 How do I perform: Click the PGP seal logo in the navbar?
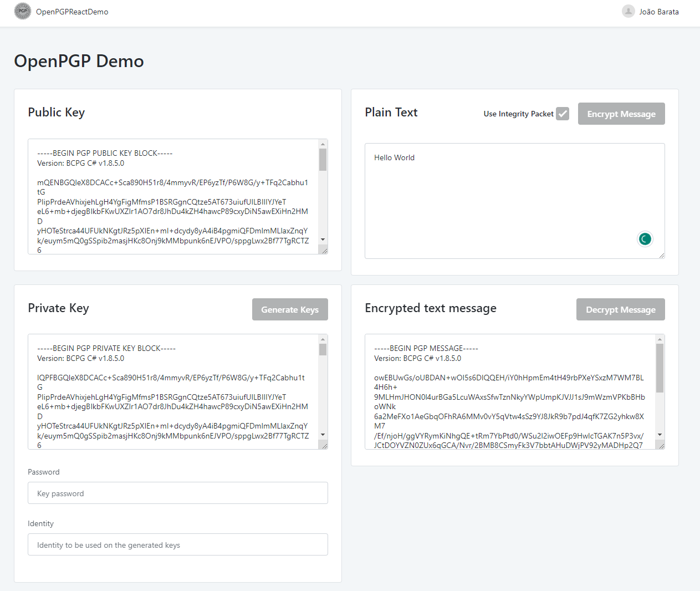(22, 11)
